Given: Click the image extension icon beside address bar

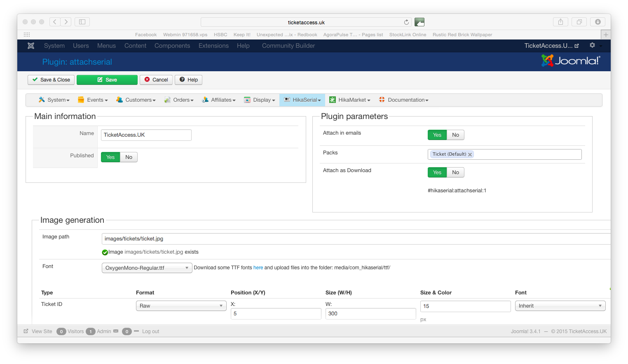Looking at the screenshot, I should 419,22.
